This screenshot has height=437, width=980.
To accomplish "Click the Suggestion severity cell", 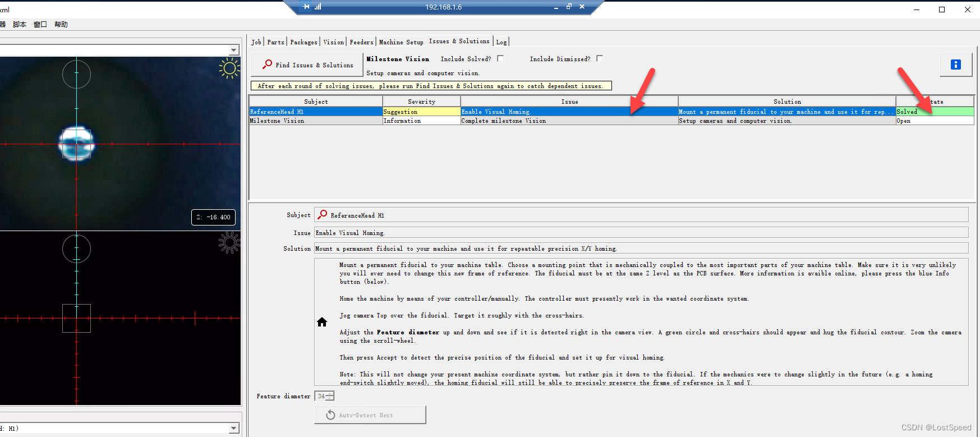I will click(x=421, y=112).
